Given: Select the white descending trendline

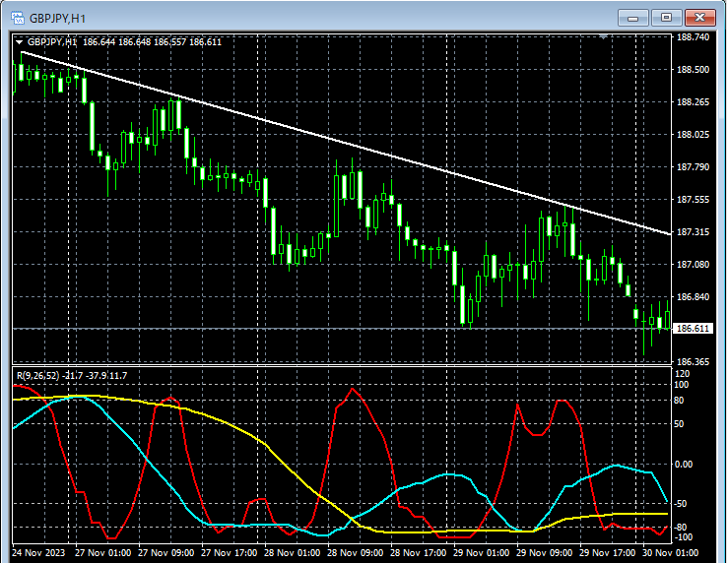Looking at the screenshot, I should tap(346, 143).
